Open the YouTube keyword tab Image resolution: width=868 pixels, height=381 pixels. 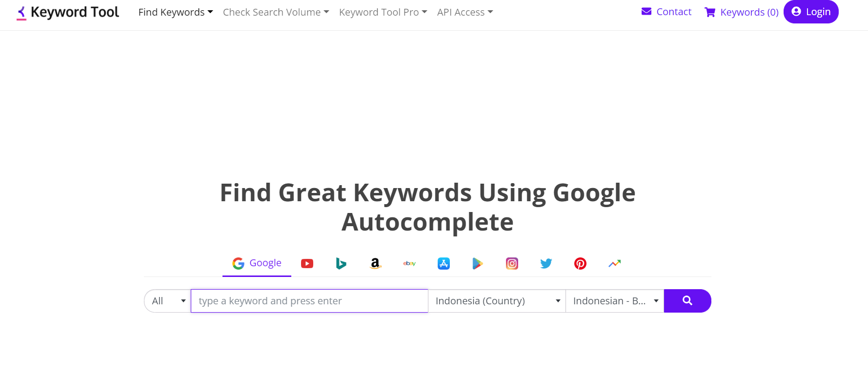(307, 264)
